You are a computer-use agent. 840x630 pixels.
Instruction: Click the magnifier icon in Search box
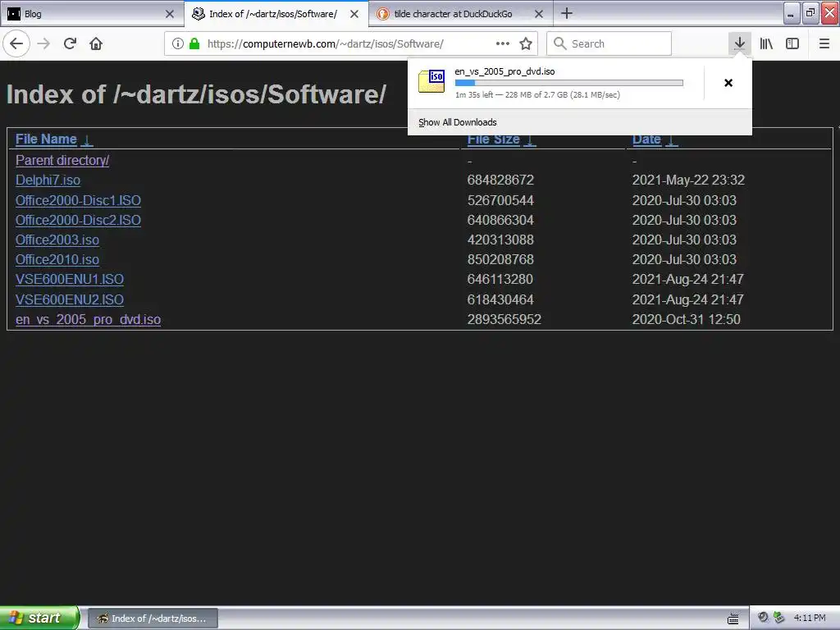coord(559,43)
